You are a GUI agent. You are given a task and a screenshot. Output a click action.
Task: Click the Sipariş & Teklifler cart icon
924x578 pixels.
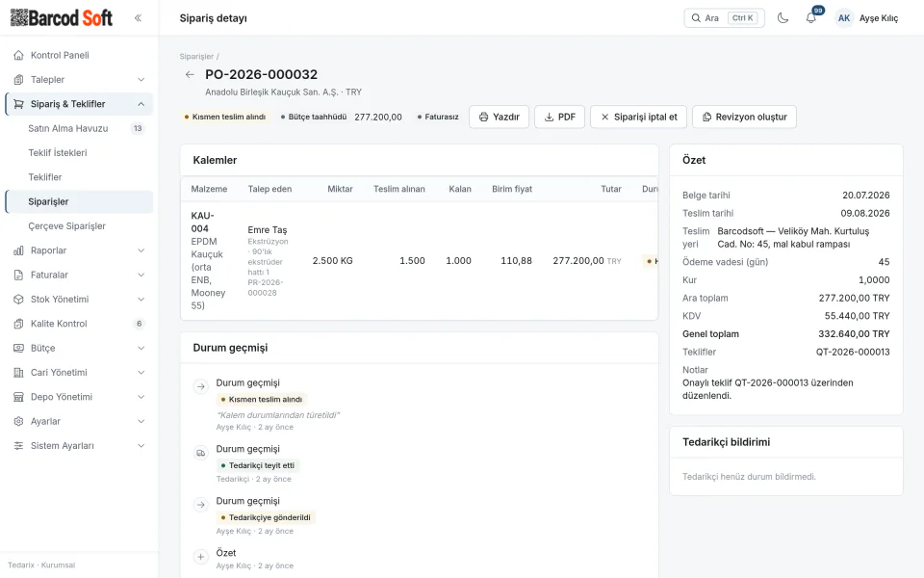[19, 104]
